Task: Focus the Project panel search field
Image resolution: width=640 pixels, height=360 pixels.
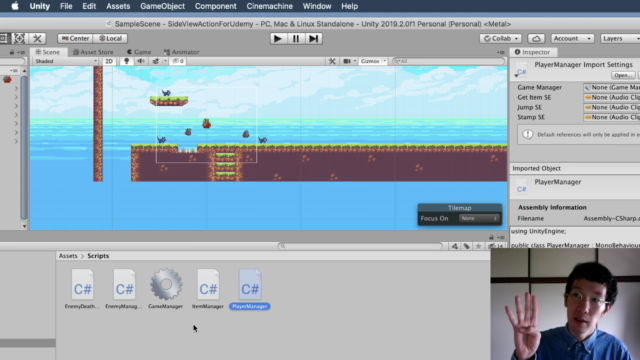Action: [x=360, y=246]
